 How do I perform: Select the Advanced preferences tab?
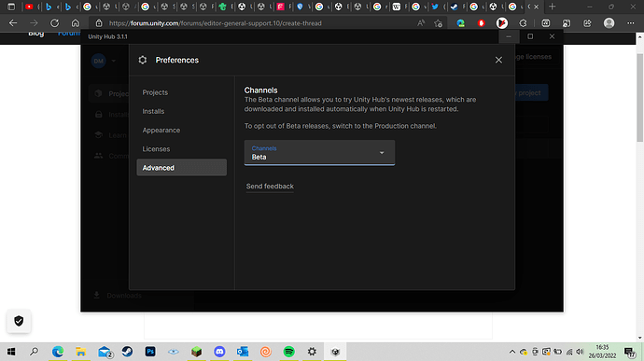point(182,168)
